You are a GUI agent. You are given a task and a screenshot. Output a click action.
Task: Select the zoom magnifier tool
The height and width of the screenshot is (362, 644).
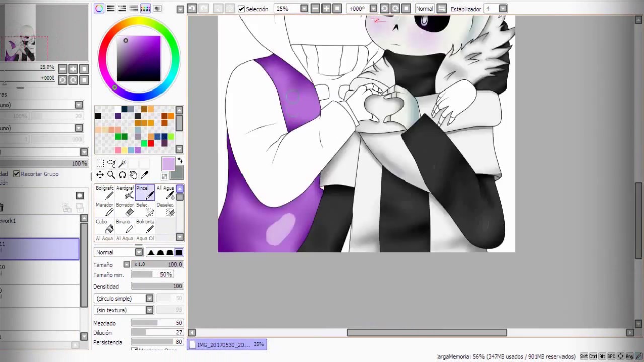click(111, 175)
